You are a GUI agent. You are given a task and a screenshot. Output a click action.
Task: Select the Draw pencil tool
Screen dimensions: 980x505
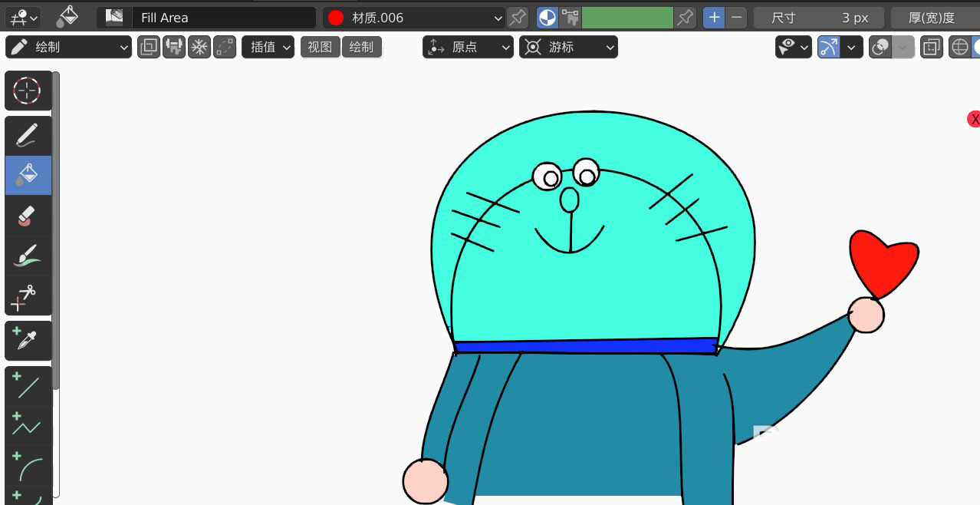pyautogui.click(x=28, y=136)
